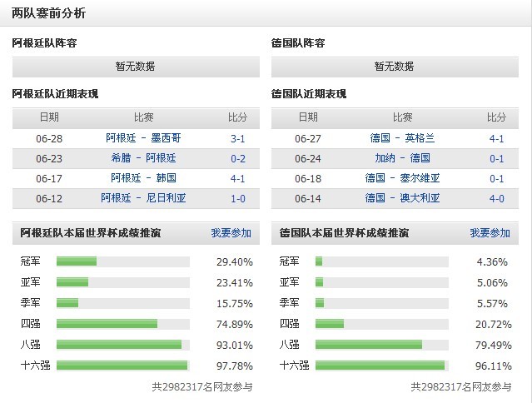Click the 1-0 score for 阿根廷 - 尼日利亚
The image size is (532, 403).
tap(237, 198)
